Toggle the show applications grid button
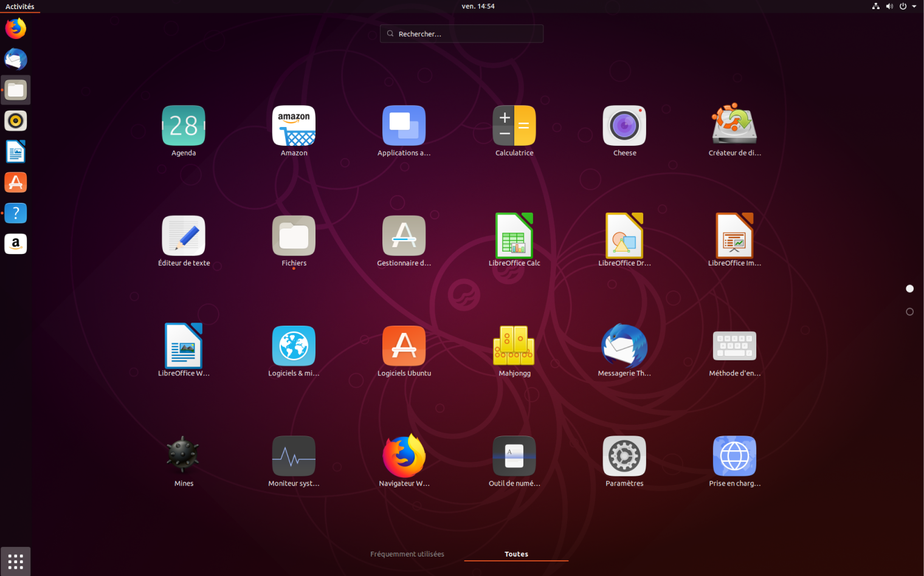This screenshot has height=576, width=924. pyautogui.click(x=16, y=562)
